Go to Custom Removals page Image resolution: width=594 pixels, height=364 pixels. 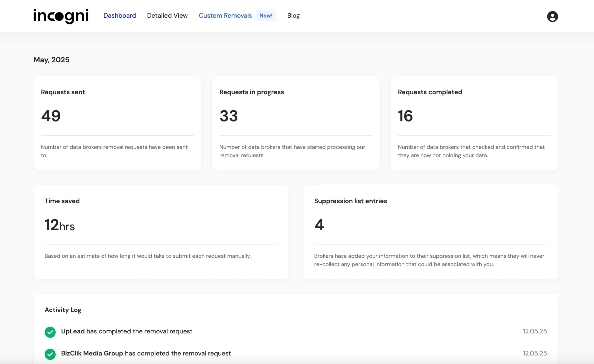pos(225,16)
